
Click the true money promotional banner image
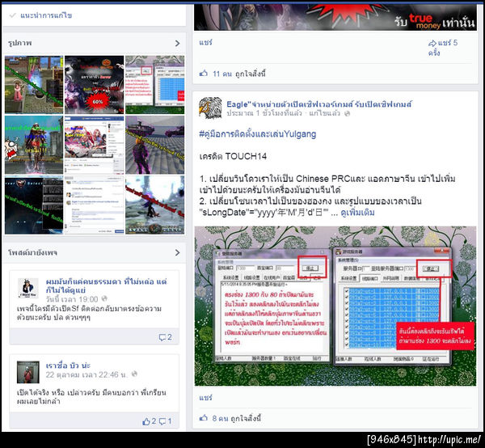pyautogui.click(x=335, y=17)
